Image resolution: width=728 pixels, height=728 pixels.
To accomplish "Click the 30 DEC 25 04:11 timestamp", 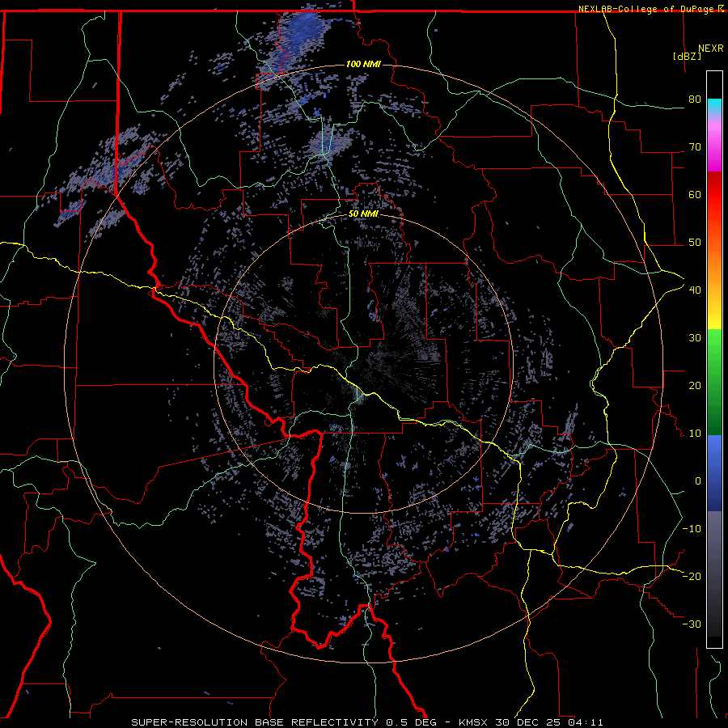I will click(x=548, y=722).
